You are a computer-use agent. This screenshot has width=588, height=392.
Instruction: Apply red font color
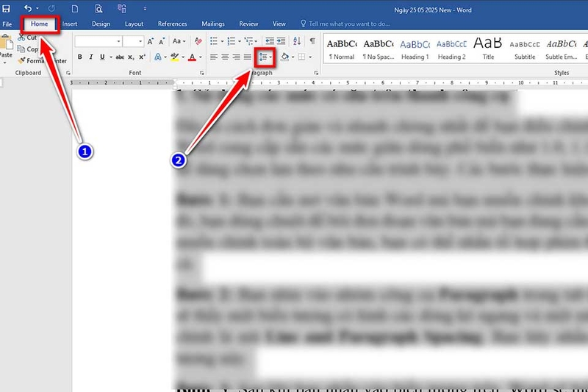tap(193, 57)
